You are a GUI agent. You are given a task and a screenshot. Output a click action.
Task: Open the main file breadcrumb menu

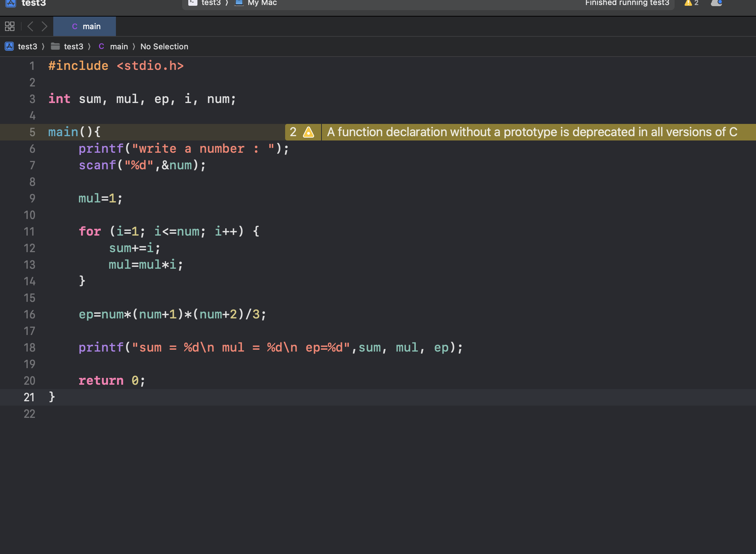coord(118,46)
